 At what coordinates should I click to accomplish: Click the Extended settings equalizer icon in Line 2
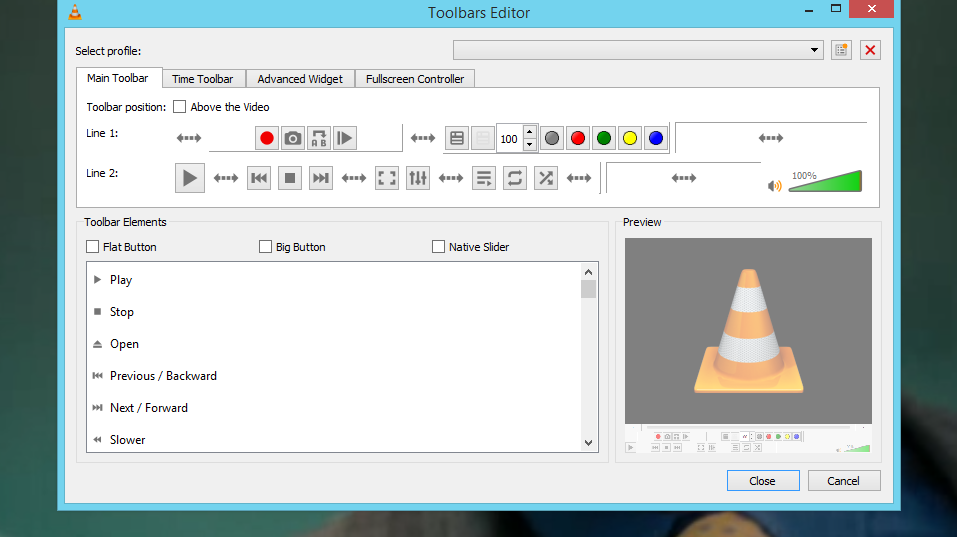click(x=418, y=178)
